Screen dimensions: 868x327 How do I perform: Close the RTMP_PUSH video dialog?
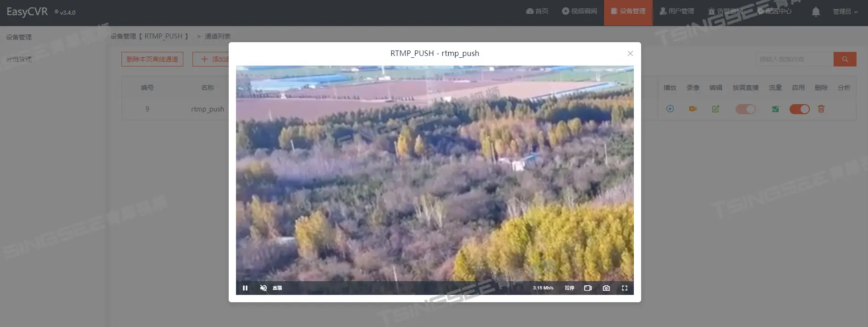630,53
